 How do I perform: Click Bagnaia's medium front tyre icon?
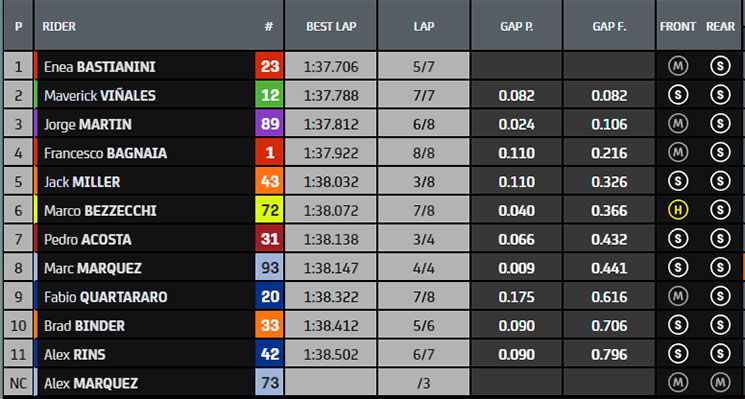click(x=678, y=153)
